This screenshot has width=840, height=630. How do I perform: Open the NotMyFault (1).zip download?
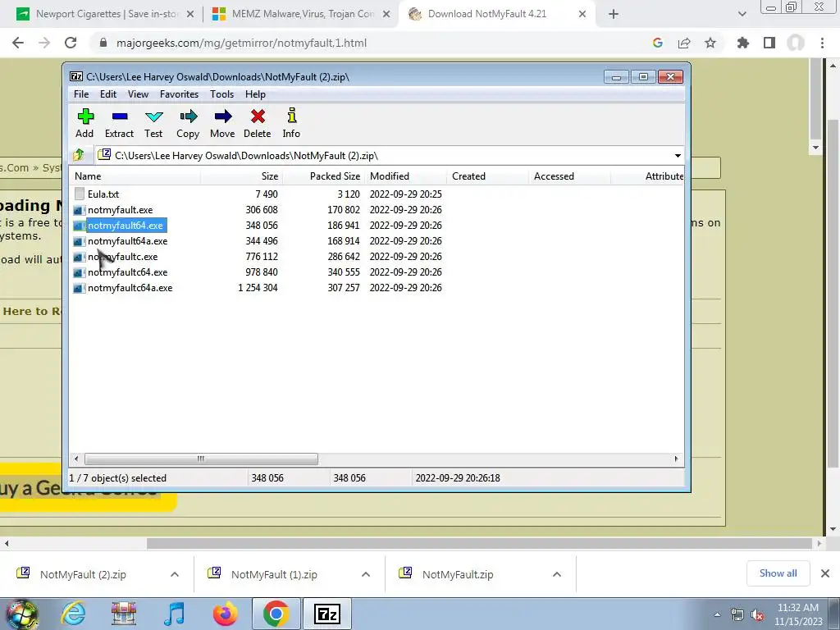274,574
